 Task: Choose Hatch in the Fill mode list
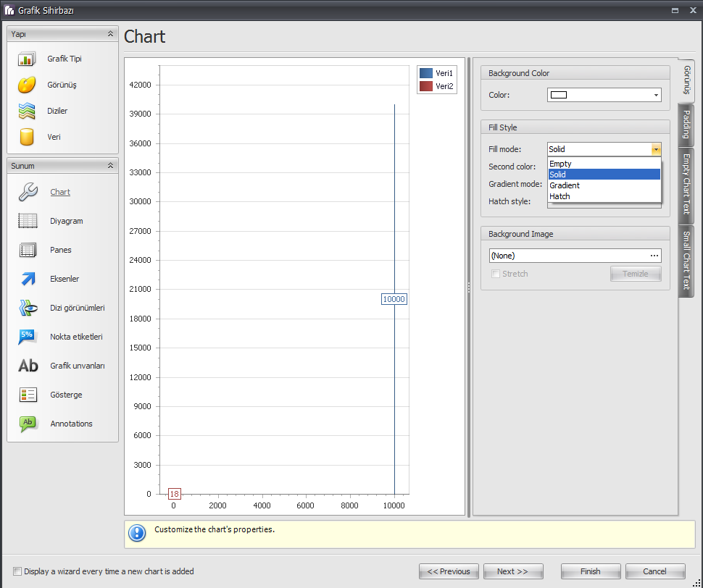pyautogui.click(x=604, y=196)
